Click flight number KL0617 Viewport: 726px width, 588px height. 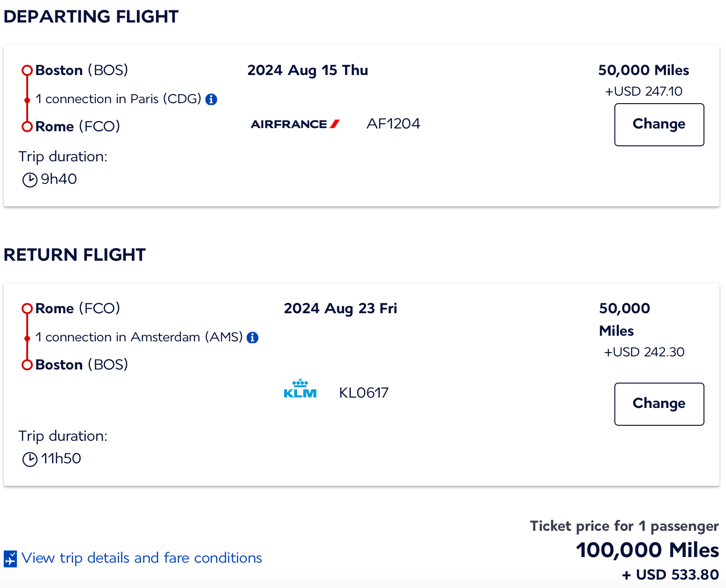pos(363,393)
